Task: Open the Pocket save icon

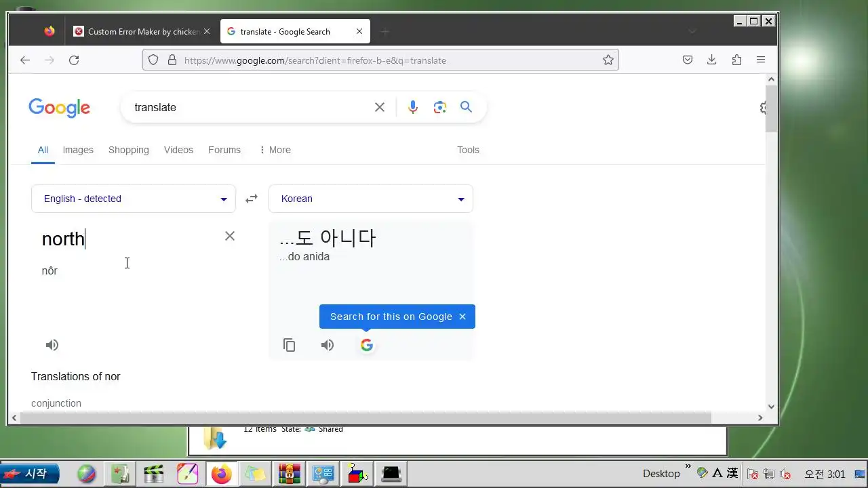Action: tap(688, 60)
